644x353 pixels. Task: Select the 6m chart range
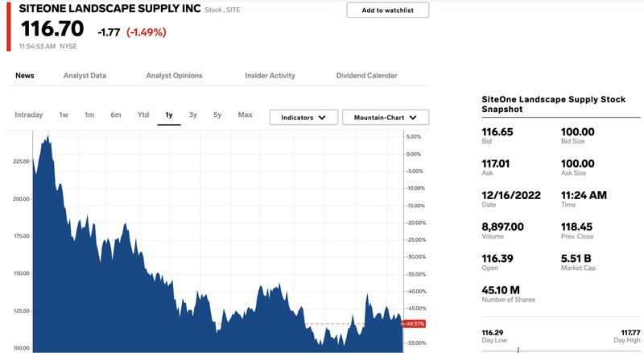115,114
